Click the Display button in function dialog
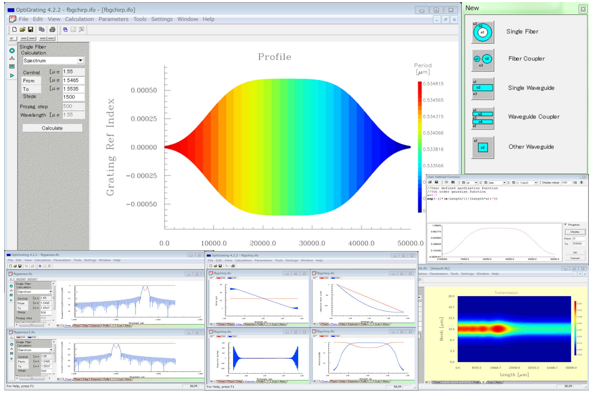This screenshot has width=591, height=395. point(575,232)
